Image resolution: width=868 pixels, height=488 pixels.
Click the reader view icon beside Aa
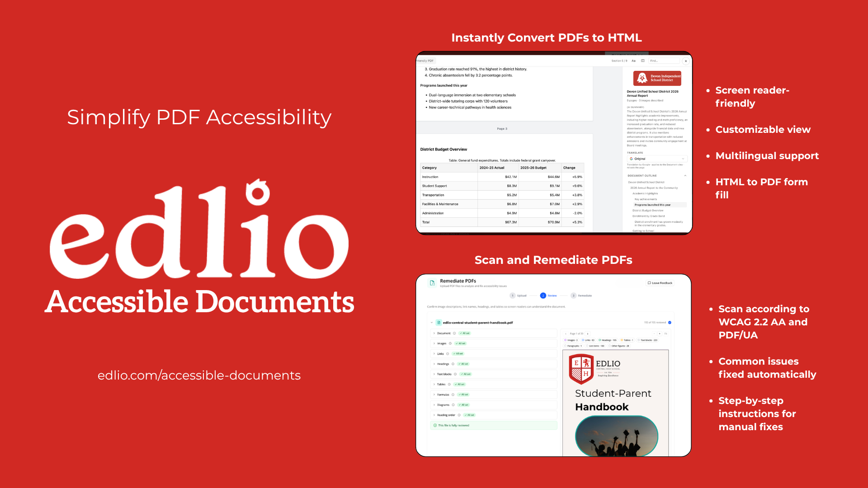(x=643, y=61)
